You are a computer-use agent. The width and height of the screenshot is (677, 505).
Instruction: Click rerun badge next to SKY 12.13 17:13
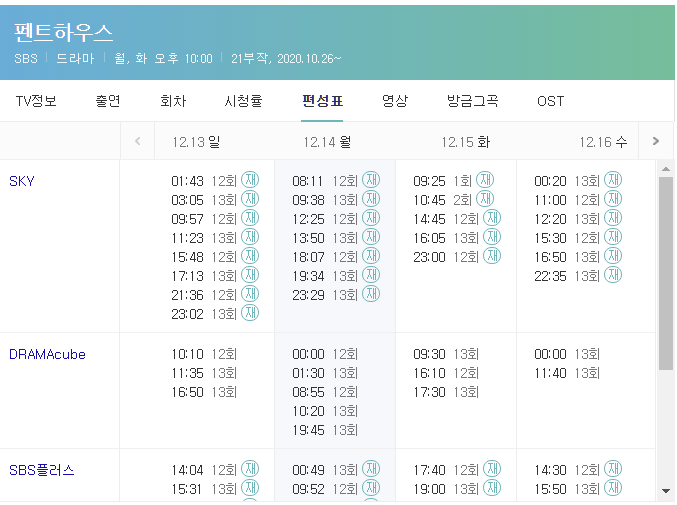point(250,275)
